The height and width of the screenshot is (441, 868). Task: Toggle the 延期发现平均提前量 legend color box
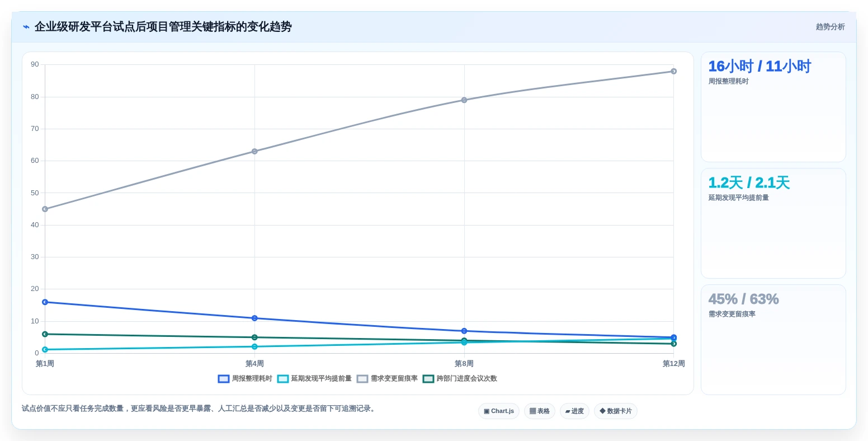[283, 379]
